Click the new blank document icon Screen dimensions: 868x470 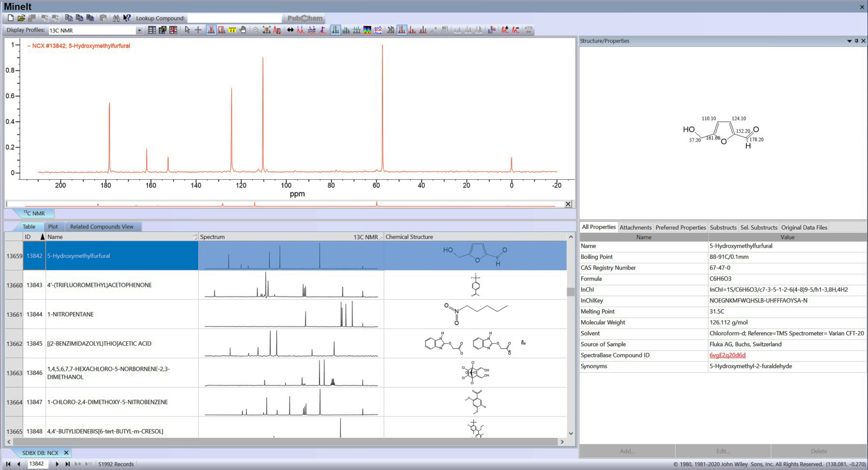pyautogui.click(x=11, y=18)
